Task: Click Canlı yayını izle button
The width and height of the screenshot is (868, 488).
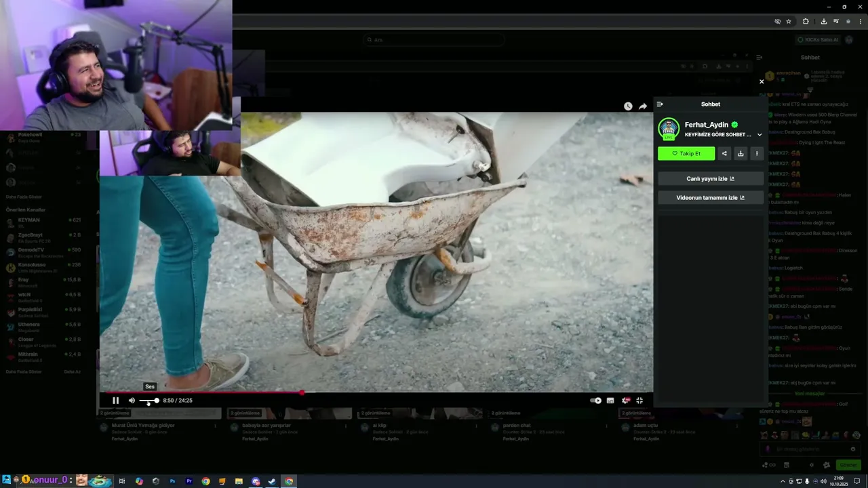Action: pyautogui.click(x=711, y=179)
